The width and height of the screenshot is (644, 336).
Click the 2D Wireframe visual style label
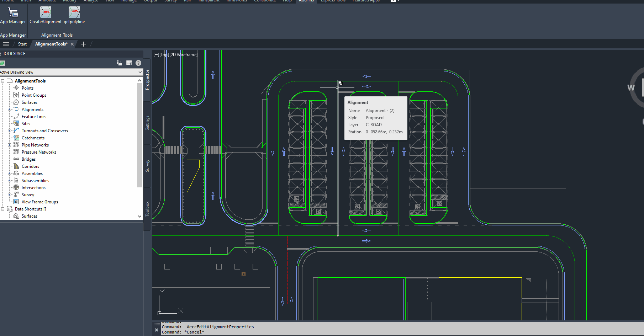pos(184,55)
